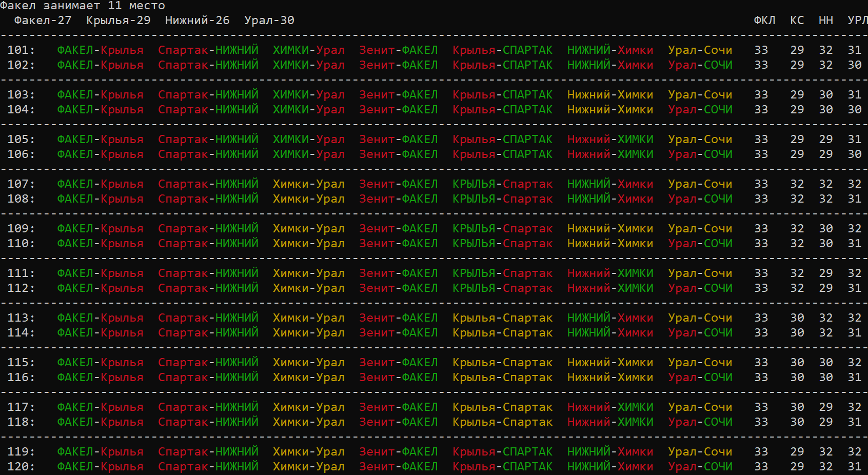Viewport: 868px width, 475px height.
Task: Select 'Нижний-Химки' in row 103
Action: (x=610, y=95)
